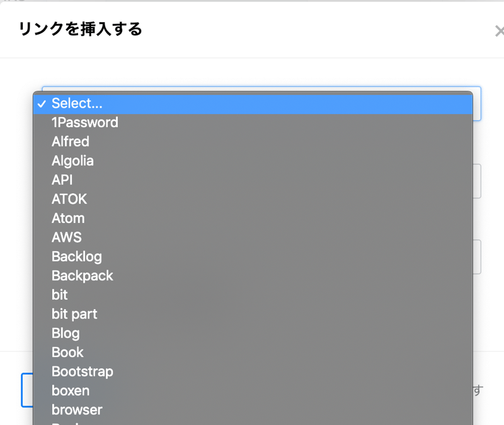504x425 pixels.
Task: Pick the ATOK entry
Action: coord(69,199)
